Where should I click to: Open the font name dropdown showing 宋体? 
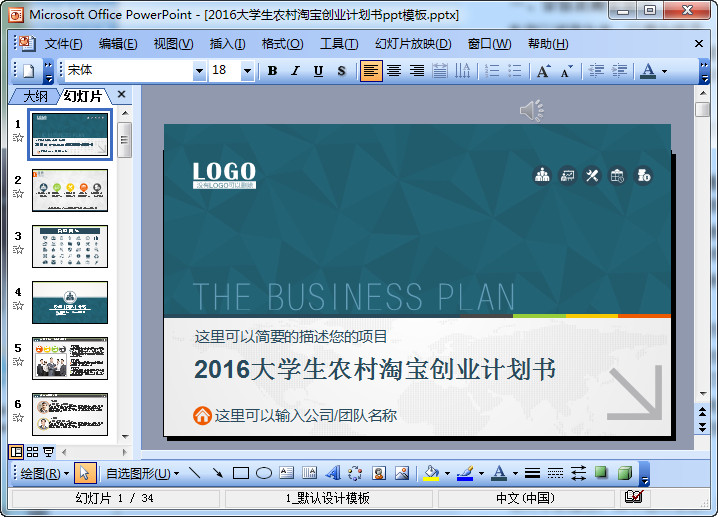tap(199, 71)
